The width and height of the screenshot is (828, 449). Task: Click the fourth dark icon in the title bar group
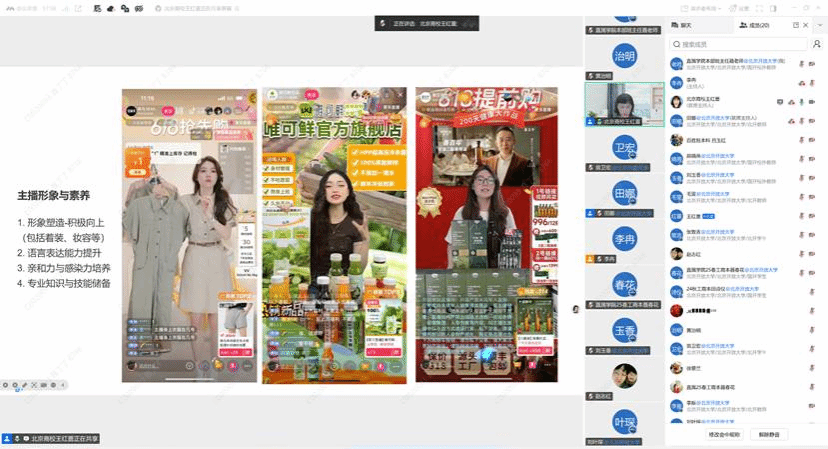139,8
